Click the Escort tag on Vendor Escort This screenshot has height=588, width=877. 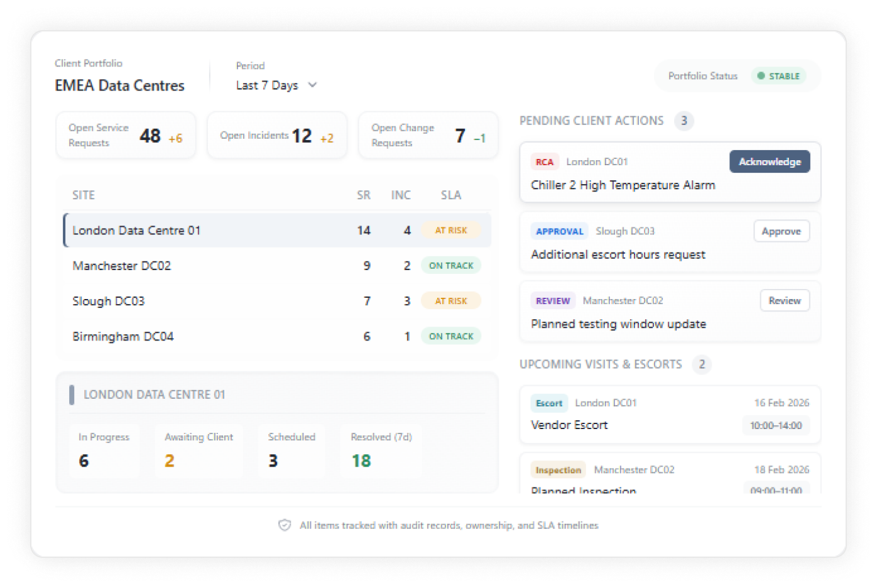click(x=548, y=403)
